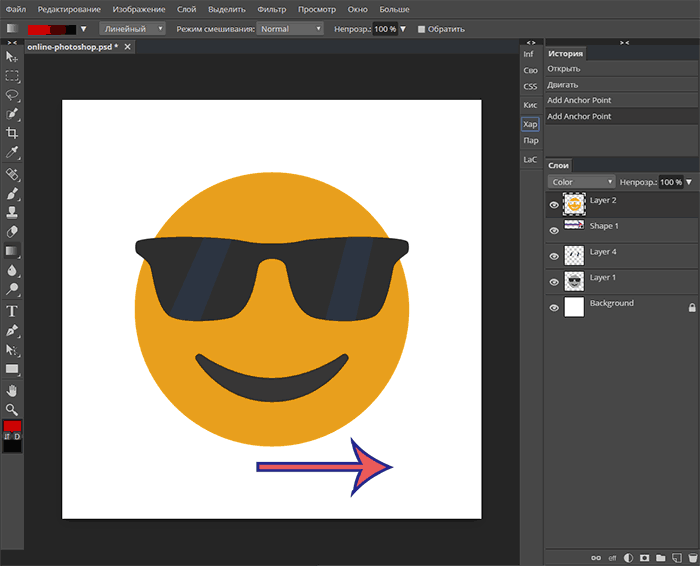Select the Zoom magnifier tool
The image size is (700, 566).
tap(12, 409)
